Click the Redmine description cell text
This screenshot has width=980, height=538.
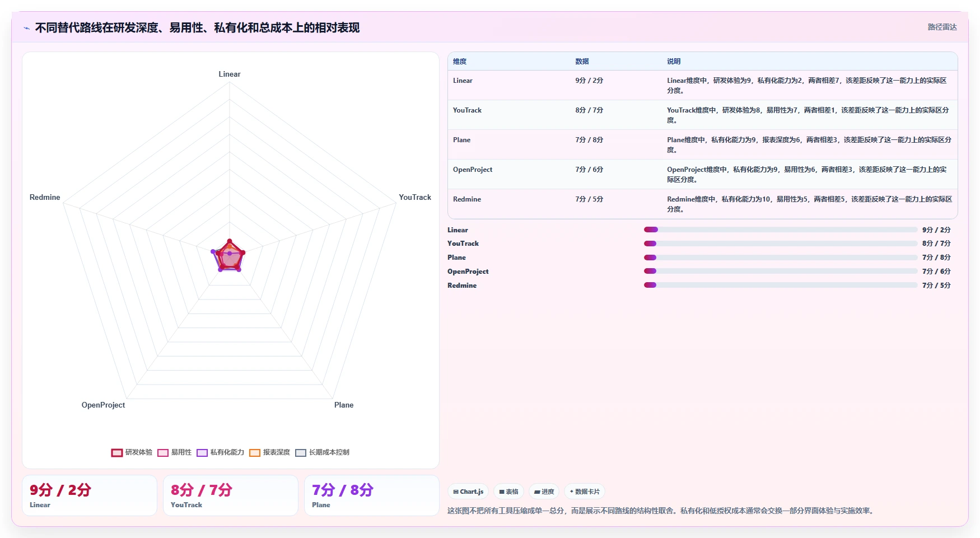pyautogui.click(x=810, y=204)
